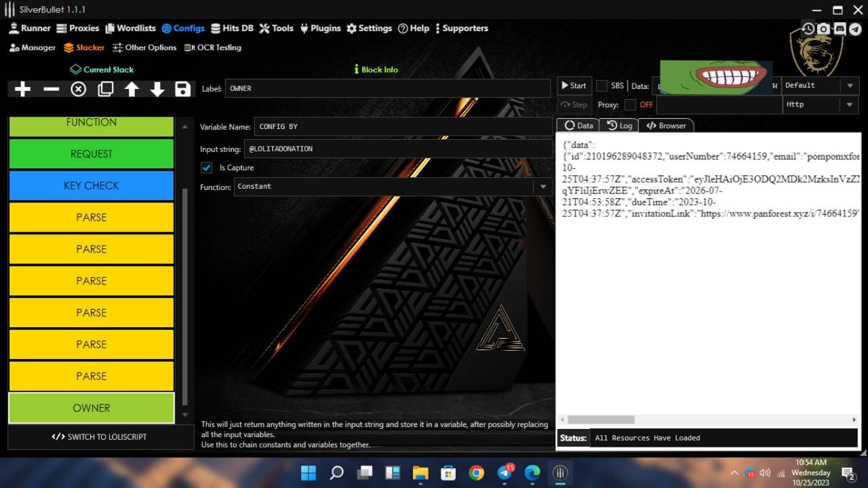
Task: Open the Plugins section
Action: pos(320,28)
